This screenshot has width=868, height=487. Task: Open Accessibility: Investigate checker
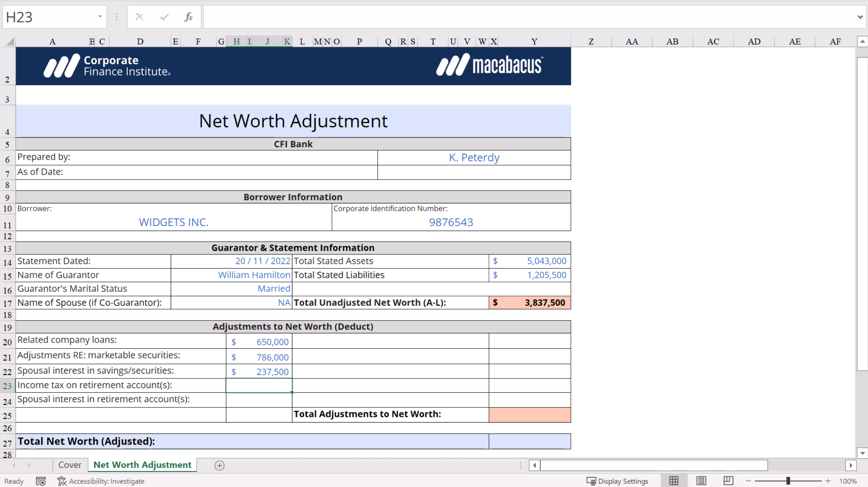(x=101, y=481)
